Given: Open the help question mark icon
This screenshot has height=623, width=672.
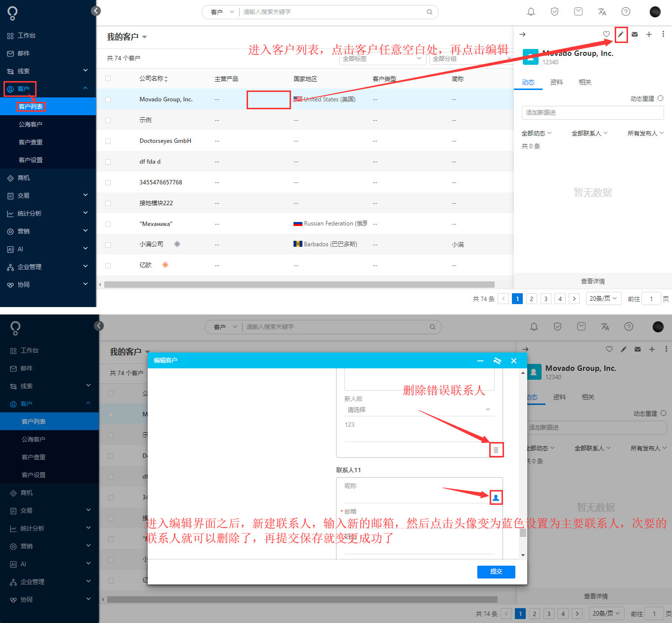Looking at the screenshot, I should (x=626, y=11).
